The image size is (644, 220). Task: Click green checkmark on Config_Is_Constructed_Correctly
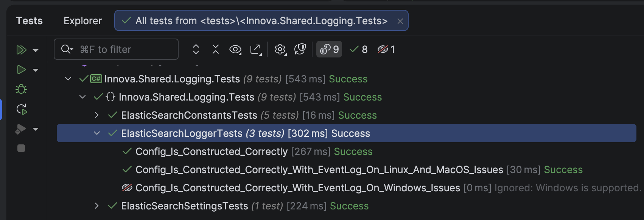127,151
